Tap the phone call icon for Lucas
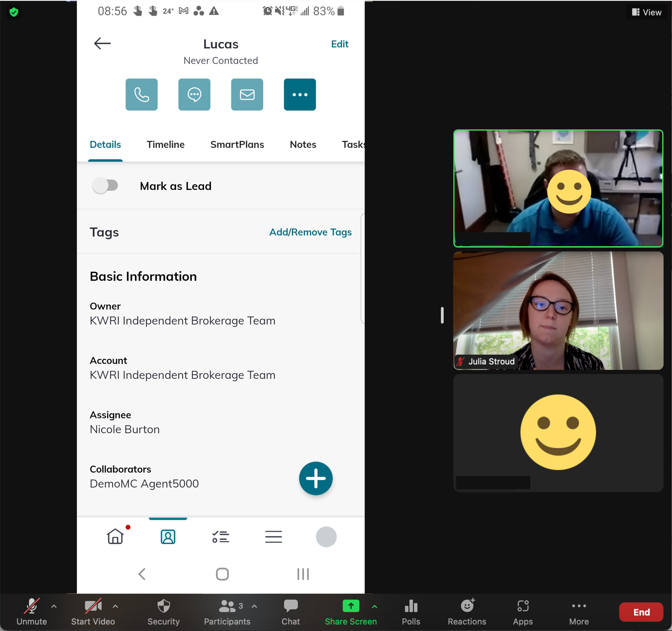Image resolution: width=672 pixels, height=631 pixels. (x=141, y=95)
